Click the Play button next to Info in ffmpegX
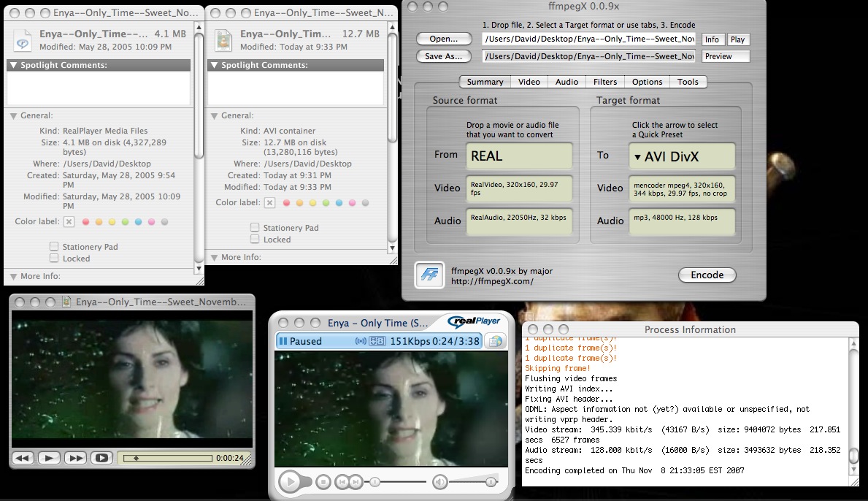This screenshot has height=501, width=868. [738, 39]
